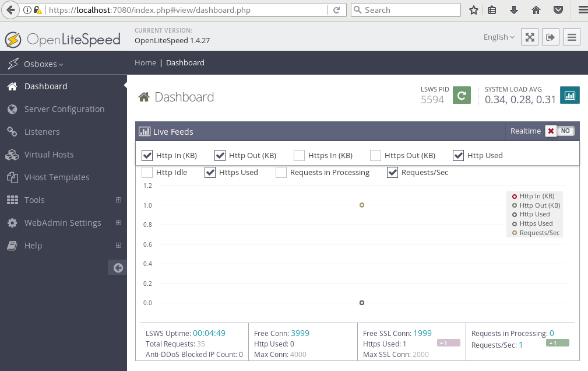Viewport: 588px width, 371px height.
Task: Click the browser Search box
Action: pyautogui.click(x=406, y=10)
